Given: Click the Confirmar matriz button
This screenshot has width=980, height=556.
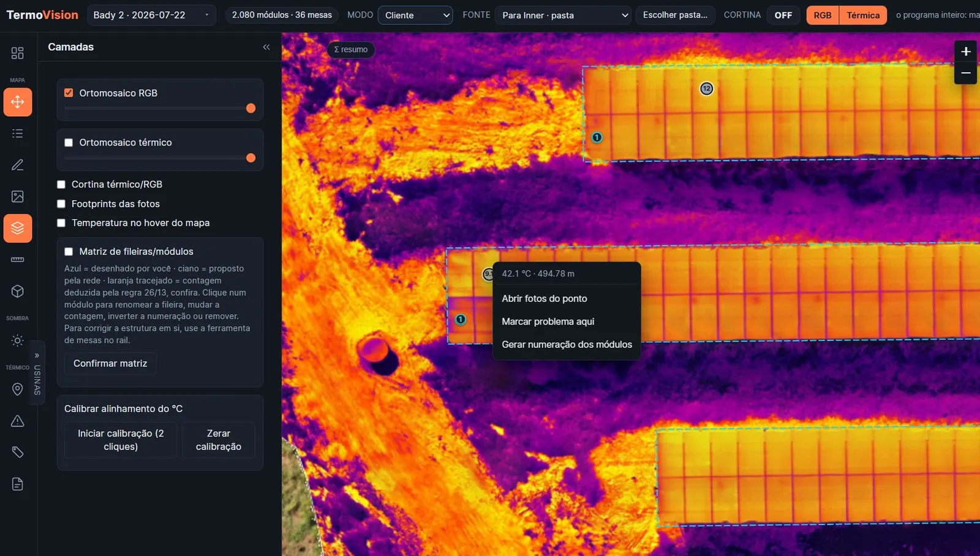Looking at the screenshot, I should click(x=110, y=364).
